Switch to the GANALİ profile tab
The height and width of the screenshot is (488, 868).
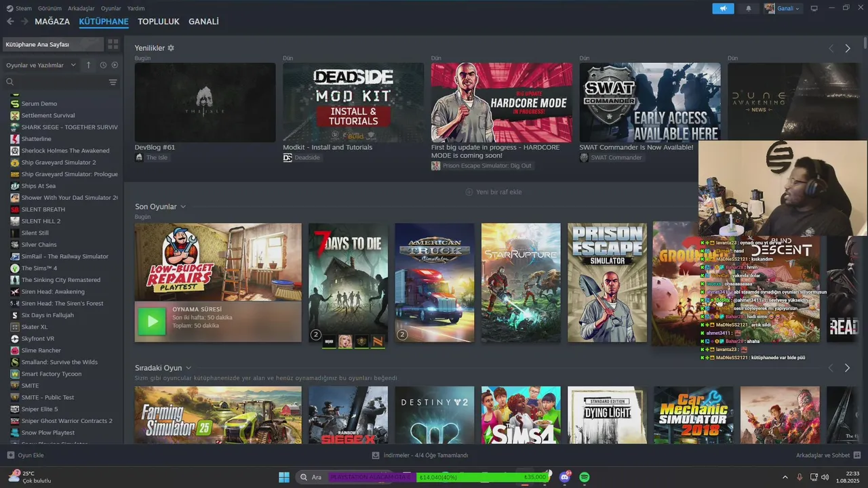(x=203, y=22)
